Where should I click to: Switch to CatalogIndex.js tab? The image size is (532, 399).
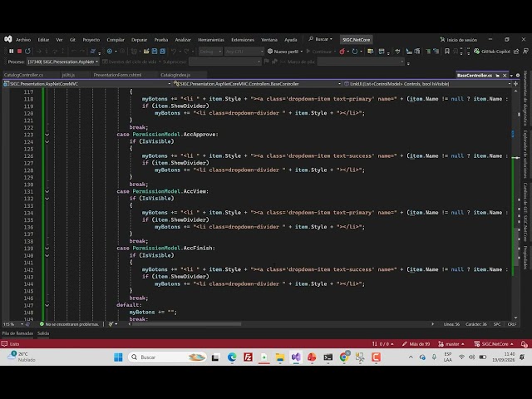coord(175,75)
